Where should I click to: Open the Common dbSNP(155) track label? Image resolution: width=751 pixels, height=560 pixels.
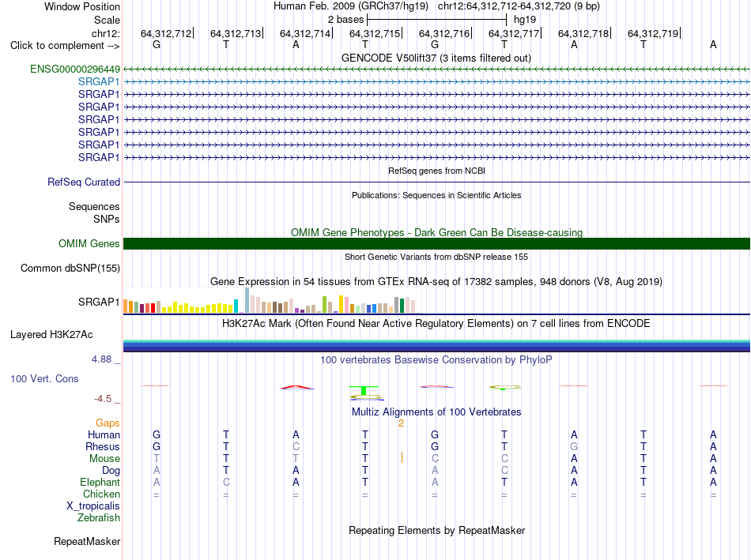click(70, 268)
